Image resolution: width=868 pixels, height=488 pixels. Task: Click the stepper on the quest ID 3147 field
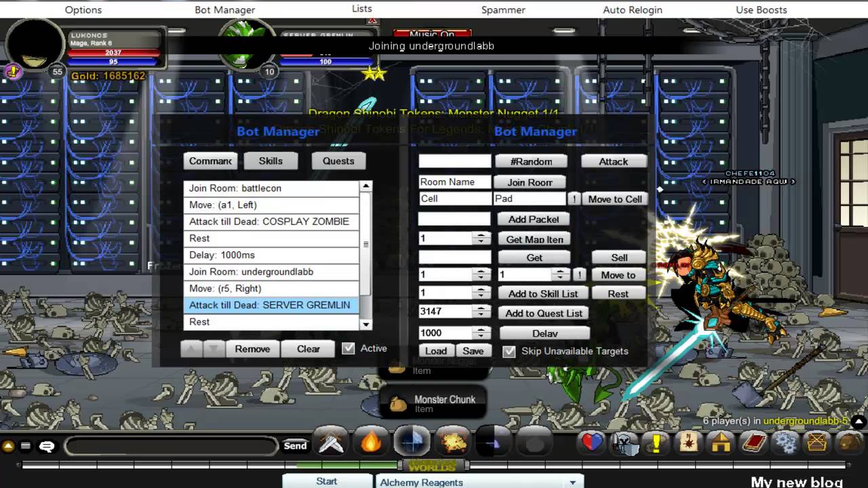[x=481, y=312]
